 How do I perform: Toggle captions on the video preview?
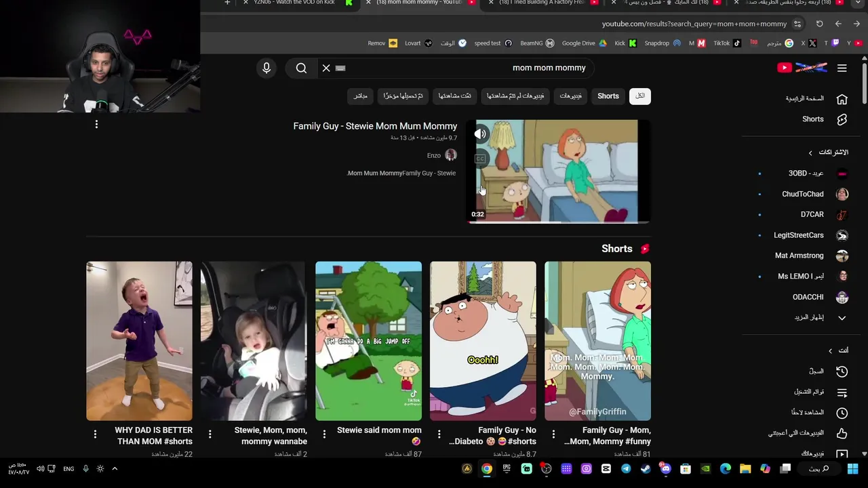pyautogui.click(x=480, y=159)
